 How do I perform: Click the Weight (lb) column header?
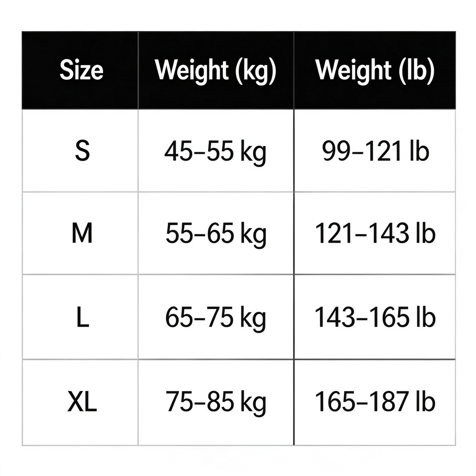click(375, 70)
